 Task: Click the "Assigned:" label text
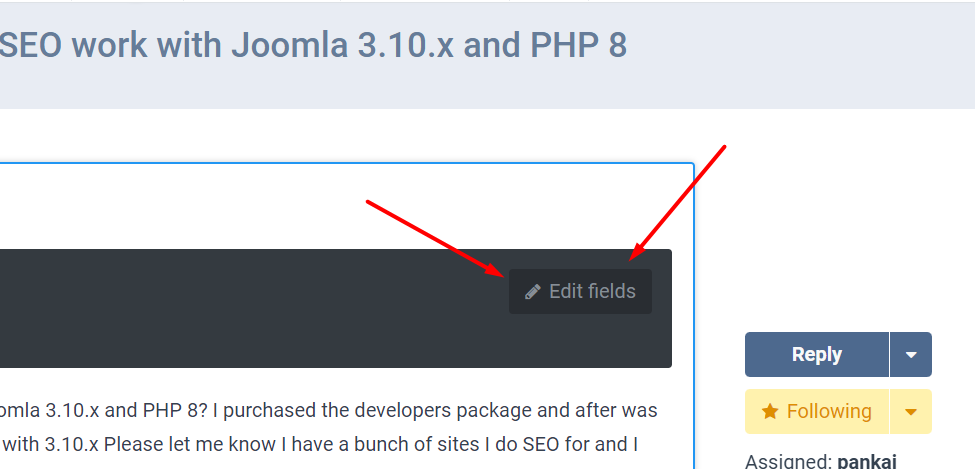coord(788,462)
